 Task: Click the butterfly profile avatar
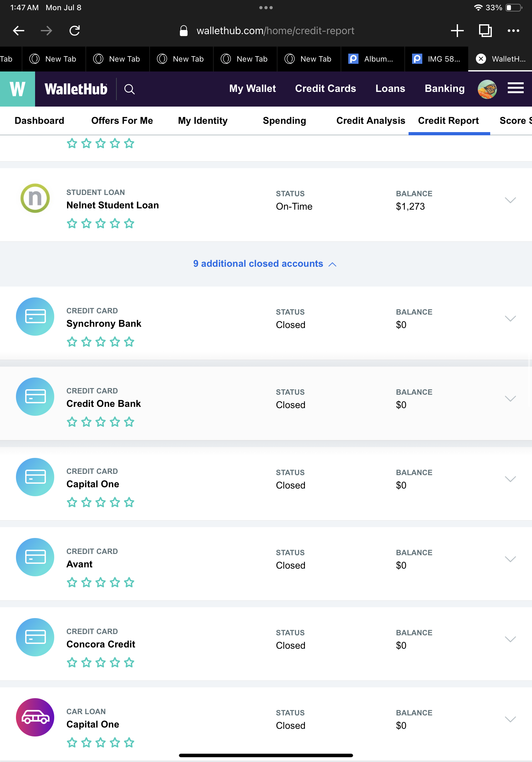(x=487, y=89)
